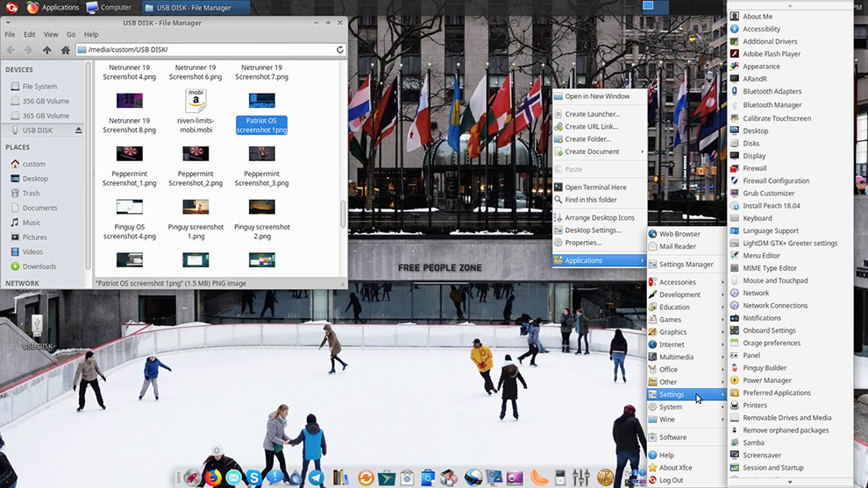Screen dimensions: 868x488
Task: Open Telegram from the dock
Action: 317,477
